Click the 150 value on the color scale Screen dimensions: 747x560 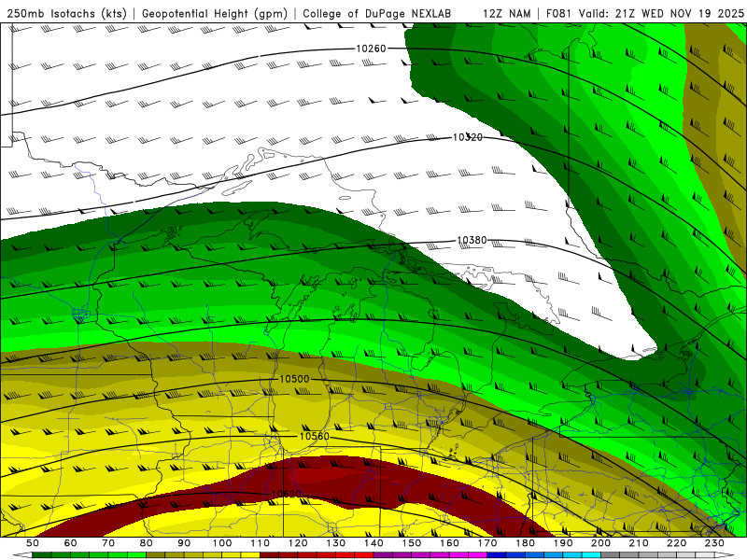[x=411, y=543]
